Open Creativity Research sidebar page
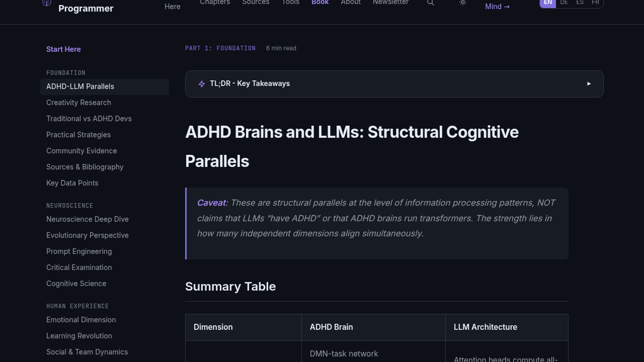Screen dimensions: 644x362 tap(78, 103)
